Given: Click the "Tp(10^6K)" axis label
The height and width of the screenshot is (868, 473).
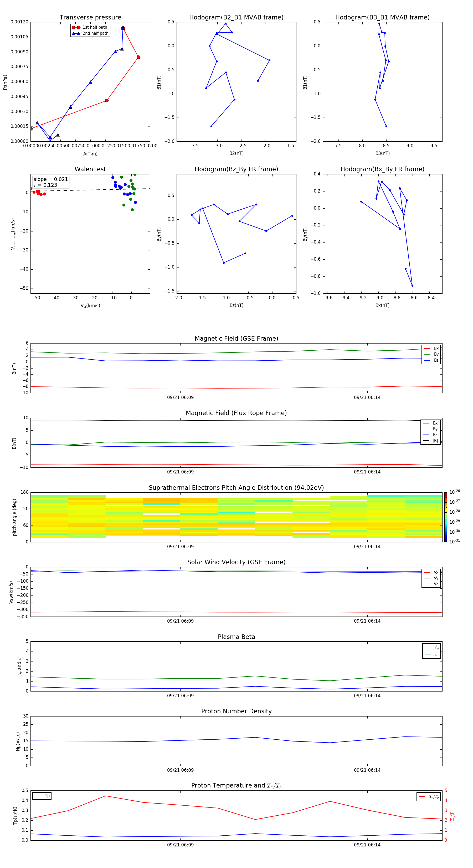Looking at the screenshot, I should click(15, 815).
